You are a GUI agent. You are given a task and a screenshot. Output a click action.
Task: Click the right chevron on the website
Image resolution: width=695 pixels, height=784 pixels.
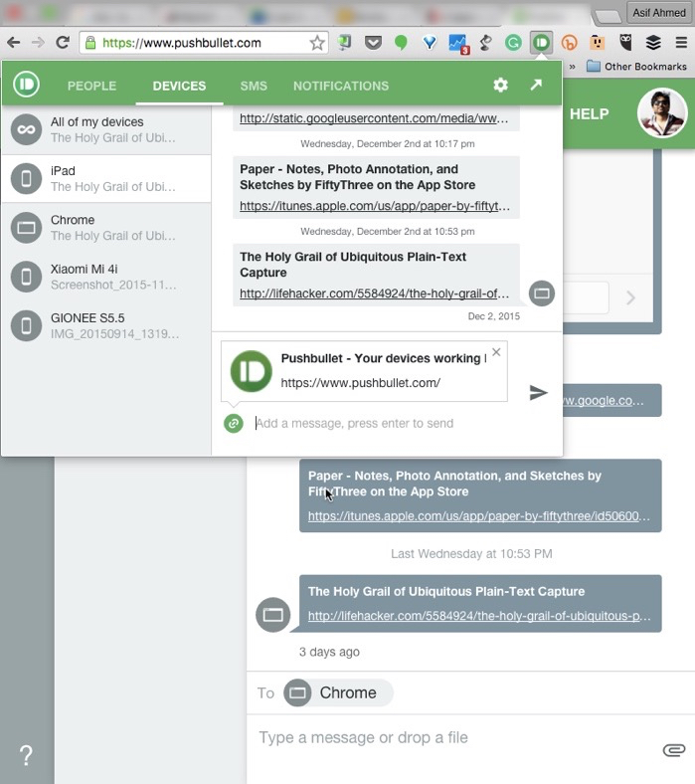tap(630, 298)
